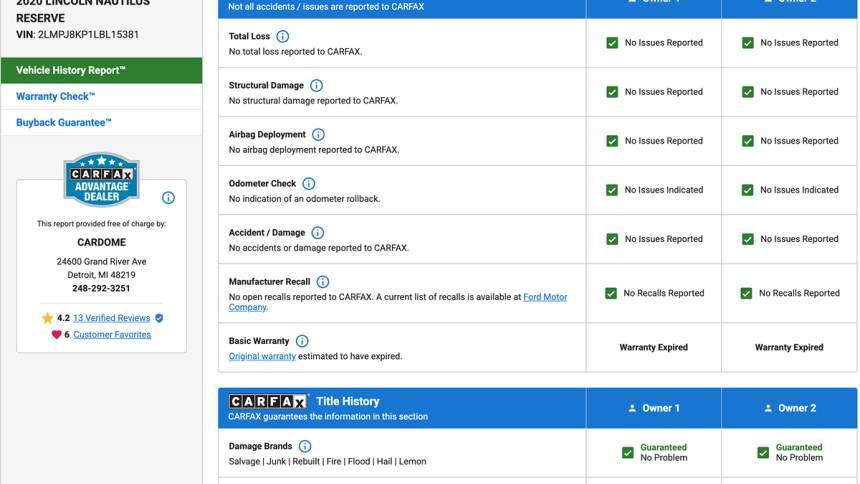Click CARDOME dealer name
Image resolution: width=860 pixels, height=484 pixels.
101,242
